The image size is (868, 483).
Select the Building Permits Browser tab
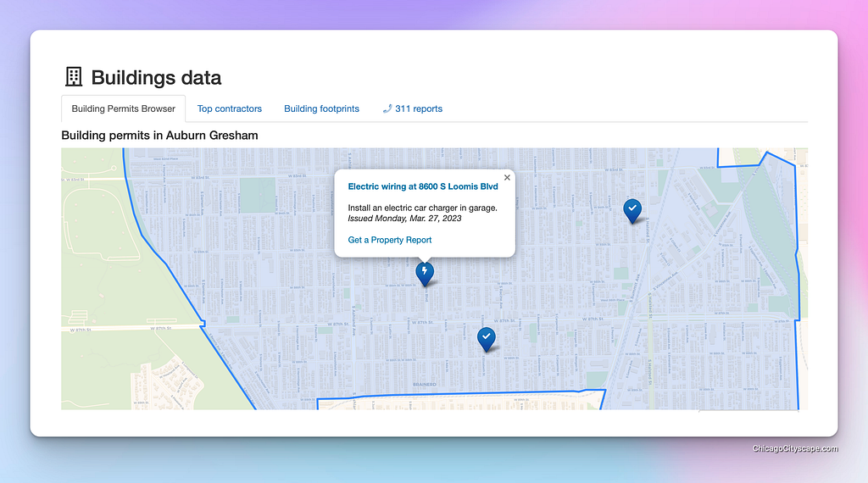(123, 108)
